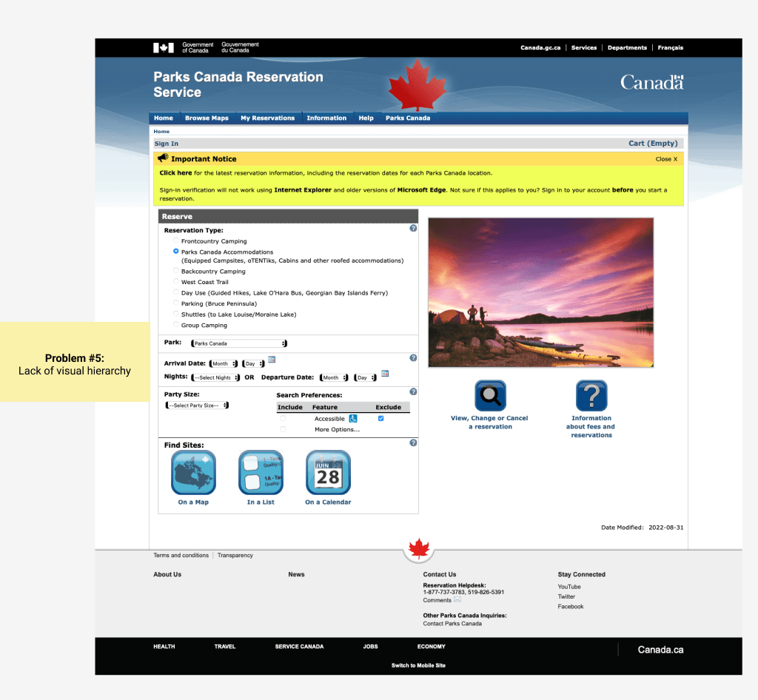758x700 pixels.
Task: Click the sunset camping photo
Action: click(x=541, y=292)
